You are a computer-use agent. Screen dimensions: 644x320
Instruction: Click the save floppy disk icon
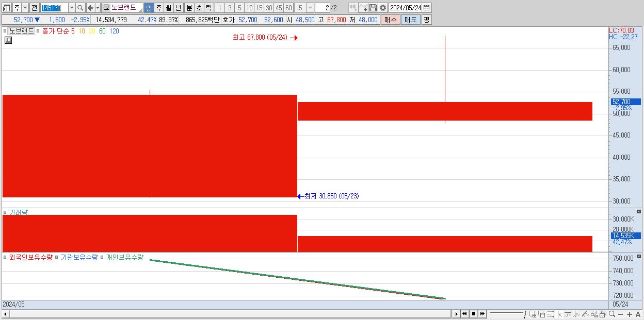pyautogui.click(x=373, y=8)
